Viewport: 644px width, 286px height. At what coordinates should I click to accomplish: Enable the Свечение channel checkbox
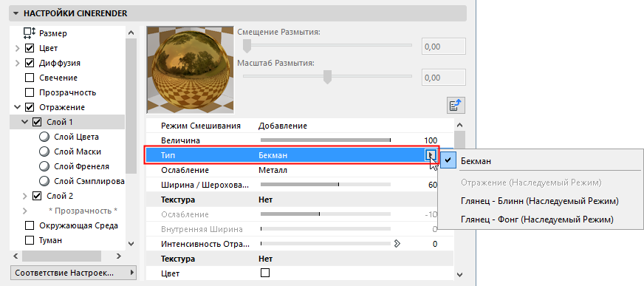tap(30, 78)
